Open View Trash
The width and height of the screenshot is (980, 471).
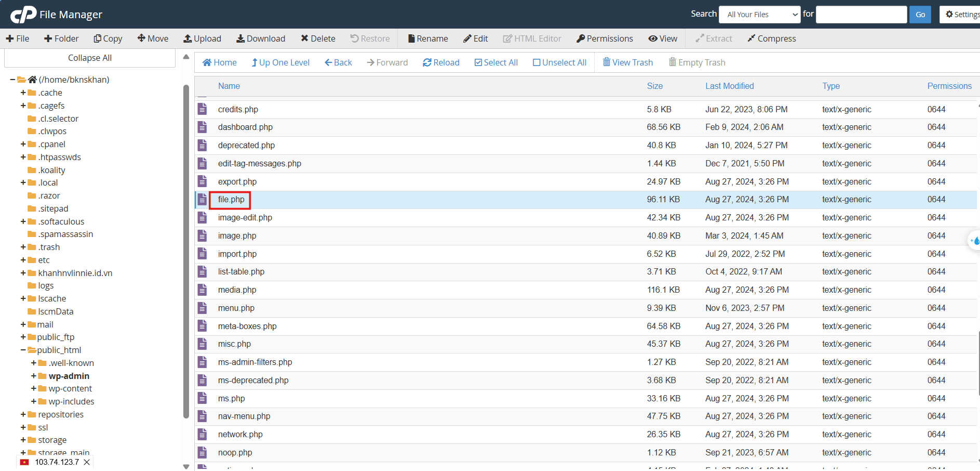click(627, 62)
